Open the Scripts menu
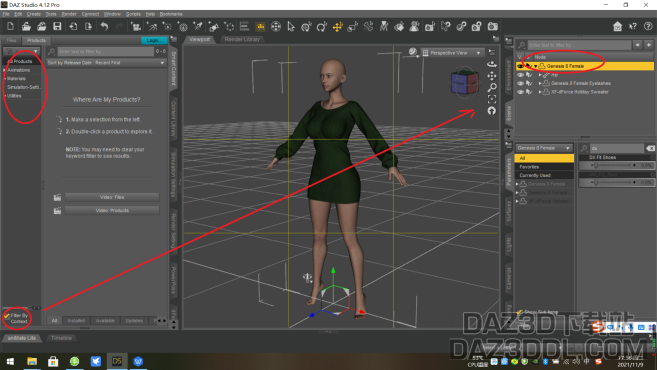 (133, 14)
